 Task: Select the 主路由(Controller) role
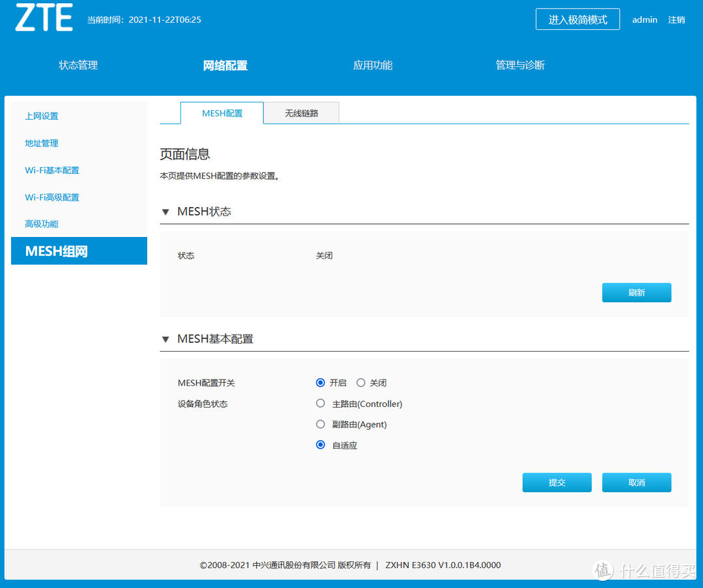[x=320, y=403]
